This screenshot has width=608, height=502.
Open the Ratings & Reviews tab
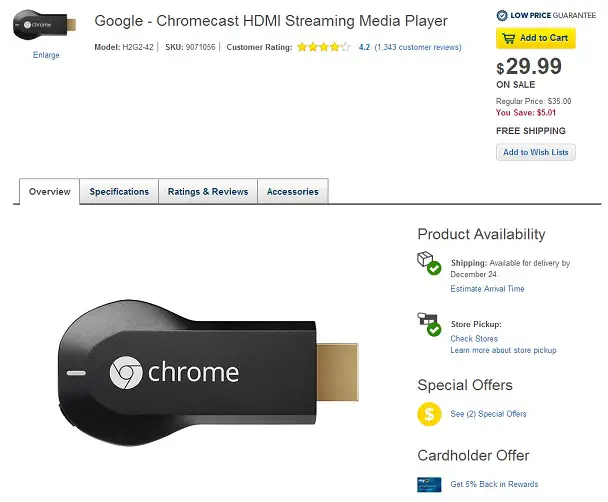[208, 191]
